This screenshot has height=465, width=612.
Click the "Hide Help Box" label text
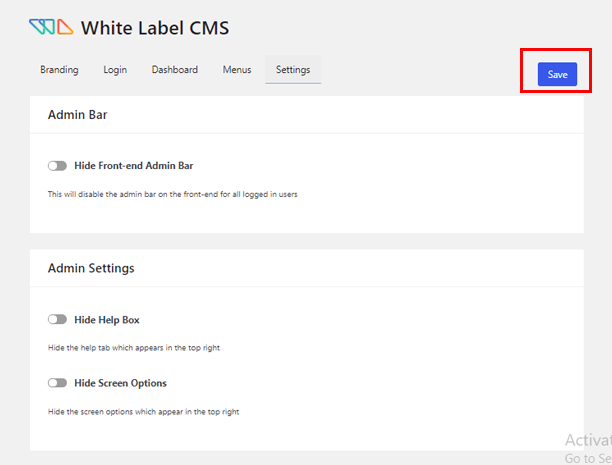pyautogui.click(x=107, y=320)
